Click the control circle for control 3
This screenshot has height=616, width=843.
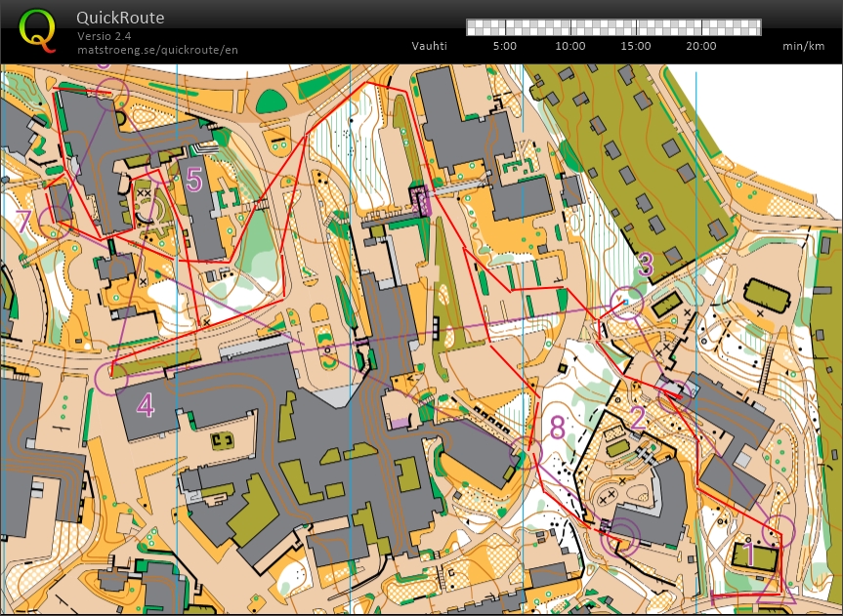626,303
